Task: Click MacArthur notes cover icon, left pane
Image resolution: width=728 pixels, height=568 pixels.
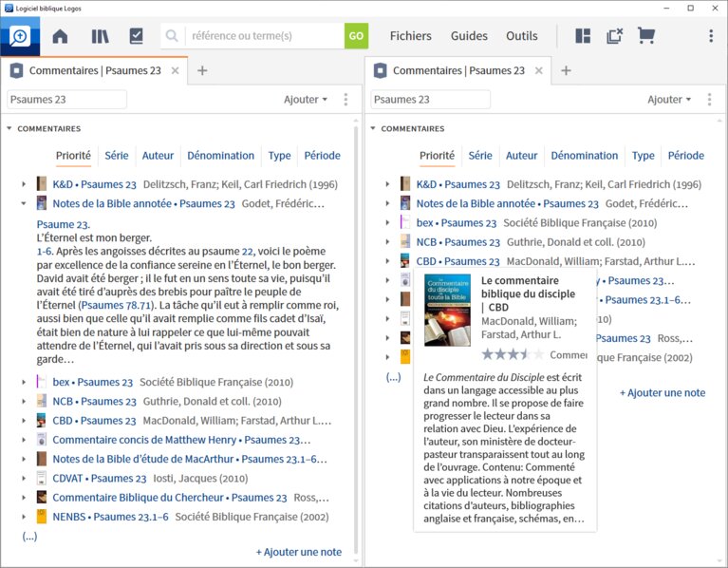Action: click(42, 459)
